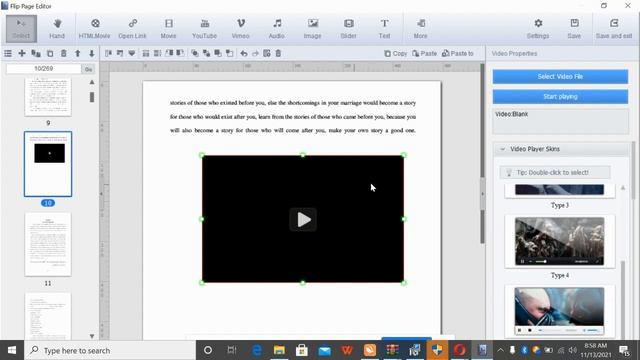Screen dimensions: 640x360
Task: Toggle the page list view icon
Action: point(8,53)
